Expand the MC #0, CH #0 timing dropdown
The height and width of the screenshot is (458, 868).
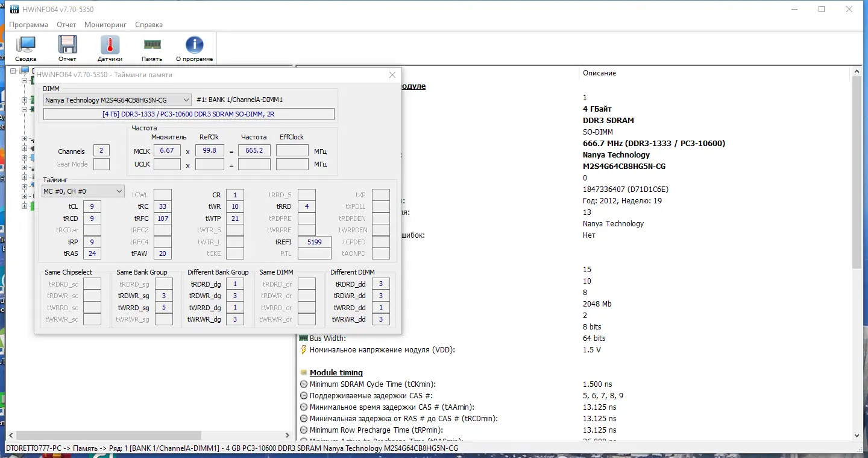[x=83, y=191]
